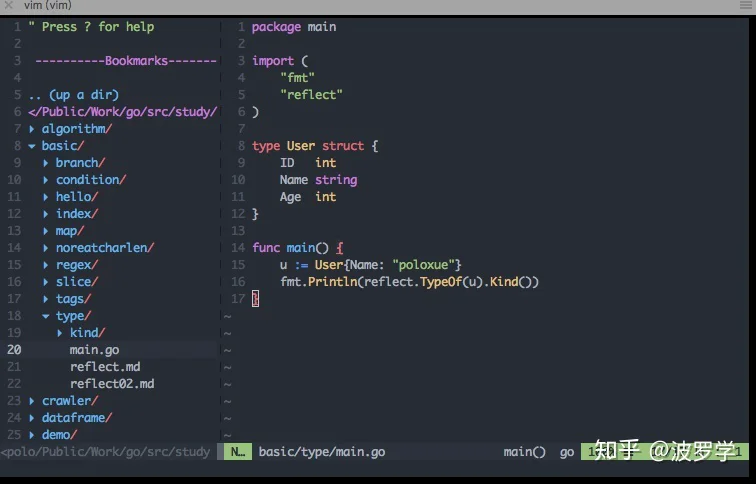Click the regex/ folder name
This screenshot has height=484, width=756.
pos(77,265)
